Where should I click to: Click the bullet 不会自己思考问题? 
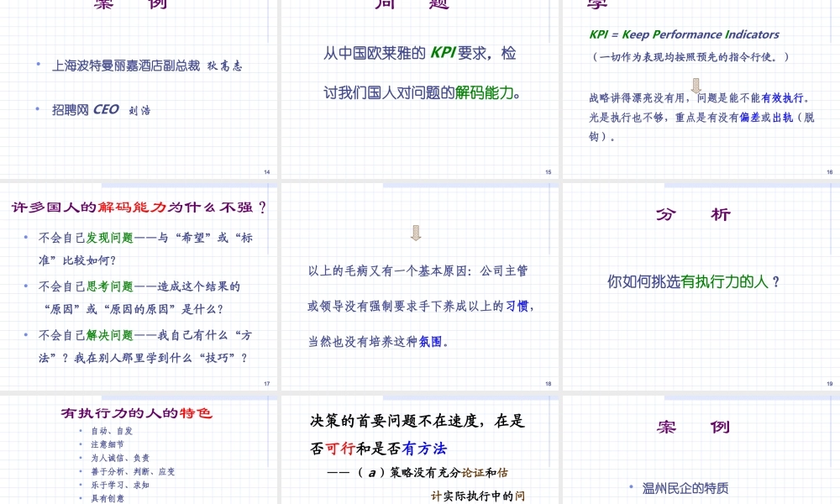139,298
